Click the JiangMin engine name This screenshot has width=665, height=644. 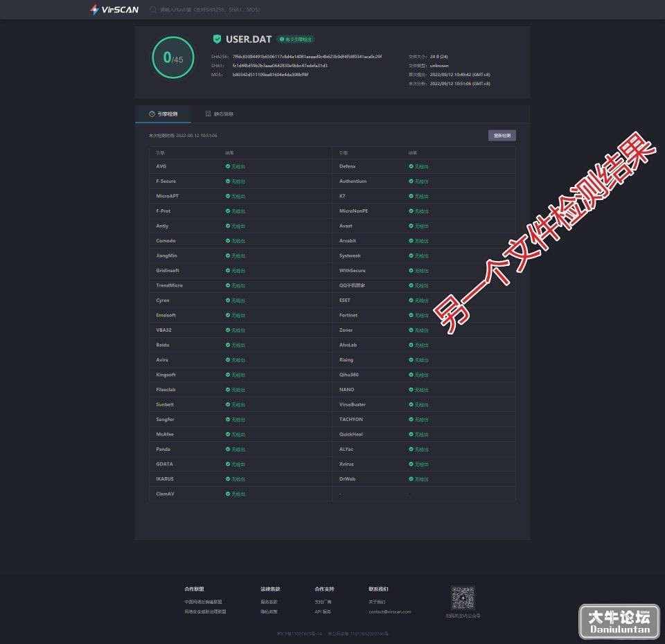[167, 256]
